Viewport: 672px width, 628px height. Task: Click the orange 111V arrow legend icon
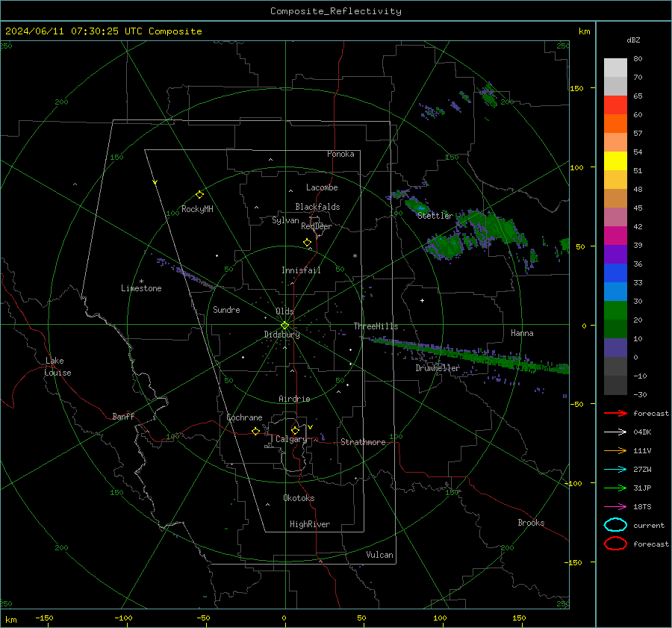tap(615, 450)
